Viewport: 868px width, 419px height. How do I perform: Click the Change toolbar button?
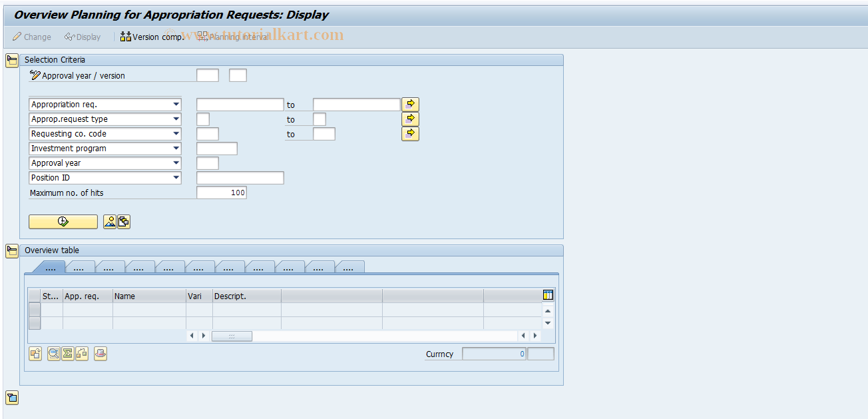[31, 37]
